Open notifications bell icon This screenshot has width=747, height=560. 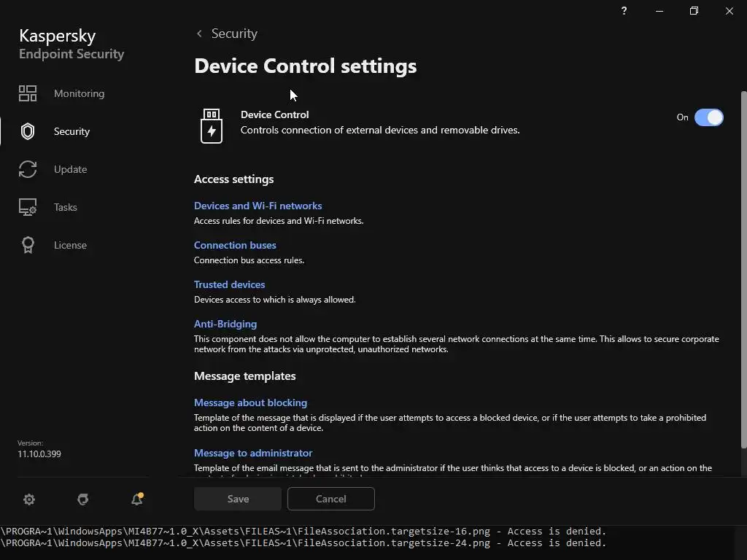click(137, 499)
